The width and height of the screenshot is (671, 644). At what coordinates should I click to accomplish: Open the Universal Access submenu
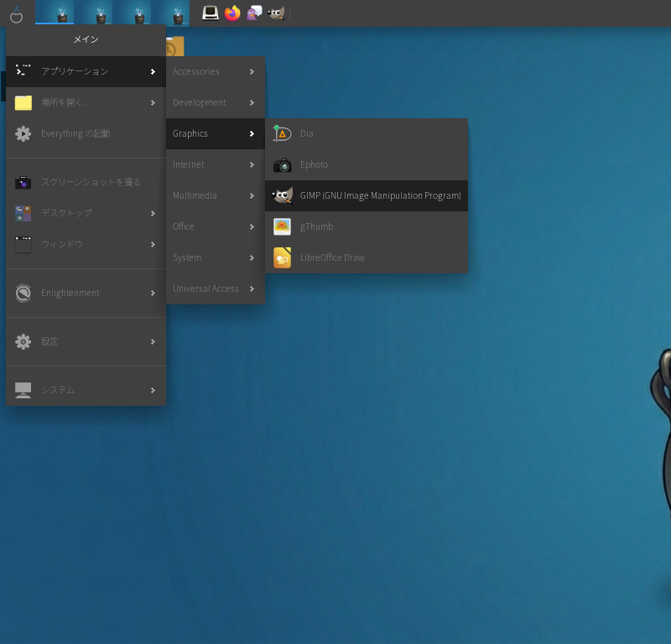pos(216,288)
